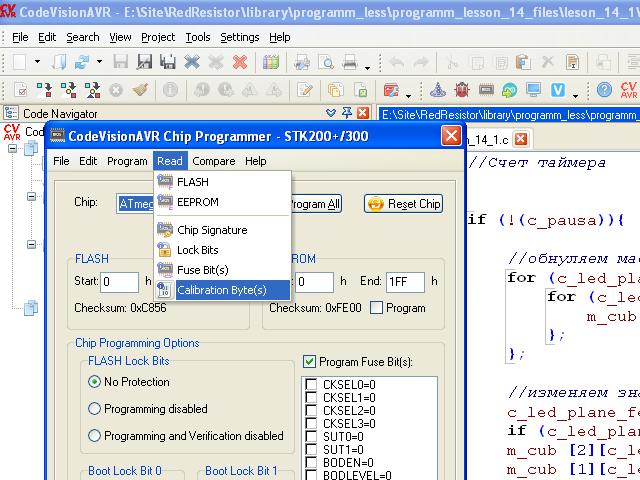The image size is (640, 480).
Task: Click the print preview magnifier icon
Action: pyautogui.click(x=326, y=62)
